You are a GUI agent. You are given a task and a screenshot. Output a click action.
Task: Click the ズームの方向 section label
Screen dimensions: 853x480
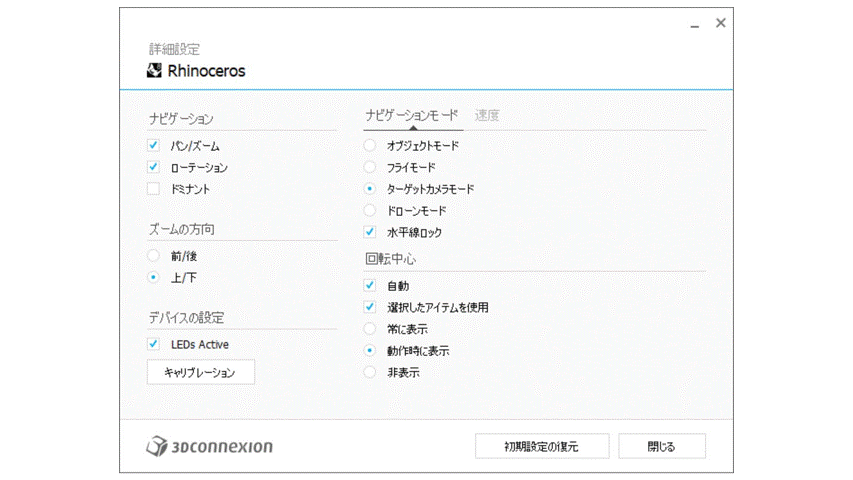click(182, 229)
